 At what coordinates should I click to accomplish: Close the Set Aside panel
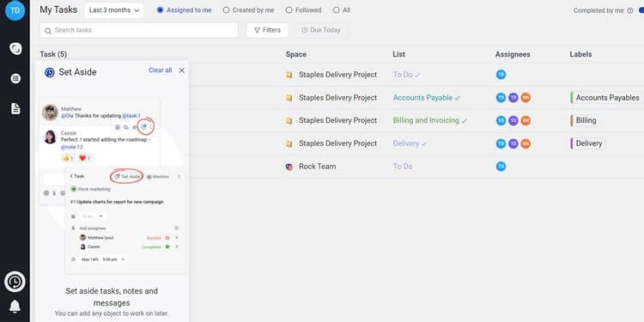(181, 70)
